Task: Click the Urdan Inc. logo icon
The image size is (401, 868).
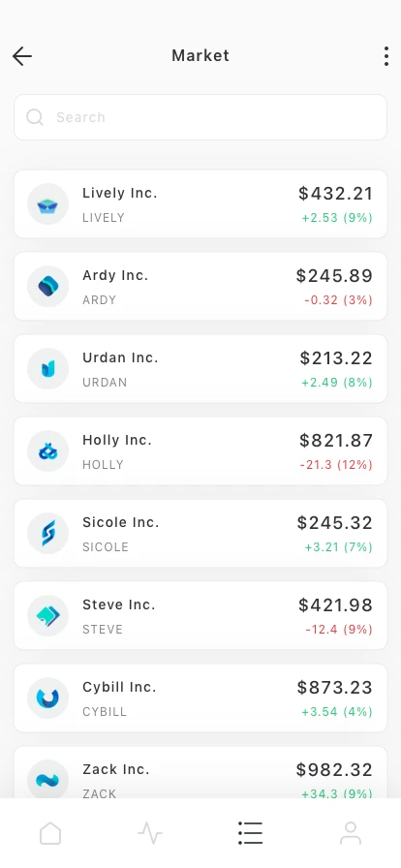Action: (48, 369)
